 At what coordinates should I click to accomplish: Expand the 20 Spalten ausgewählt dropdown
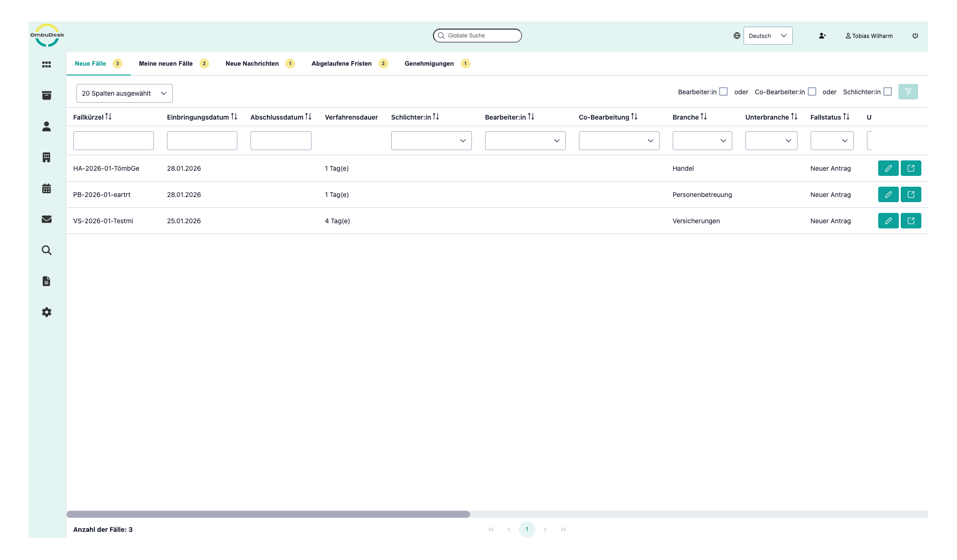(124, 93)
